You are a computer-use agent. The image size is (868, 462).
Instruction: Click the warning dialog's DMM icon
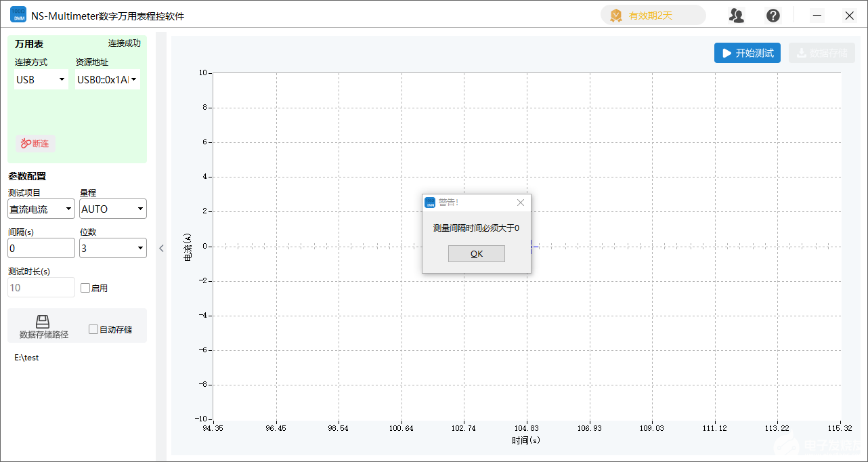point(430,203)
